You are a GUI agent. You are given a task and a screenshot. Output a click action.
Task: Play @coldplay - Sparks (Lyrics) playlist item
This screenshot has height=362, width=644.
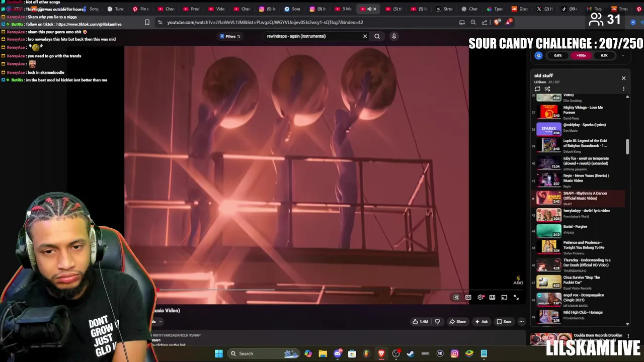click(x=578, y=128)
